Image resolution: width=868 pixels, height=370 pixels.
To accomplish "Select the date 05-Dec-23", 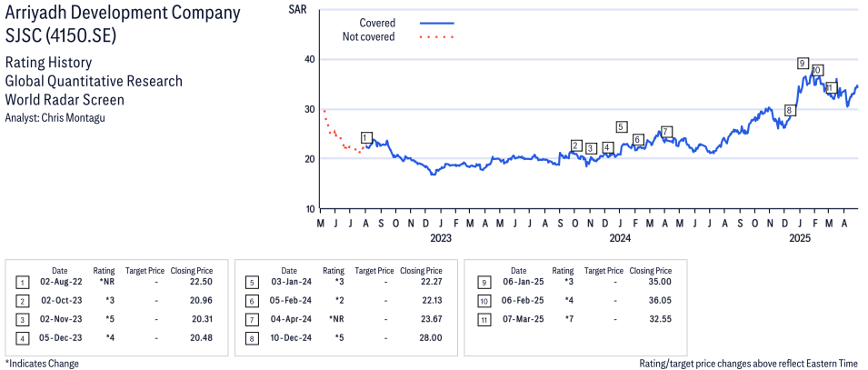I will point(60,337).
